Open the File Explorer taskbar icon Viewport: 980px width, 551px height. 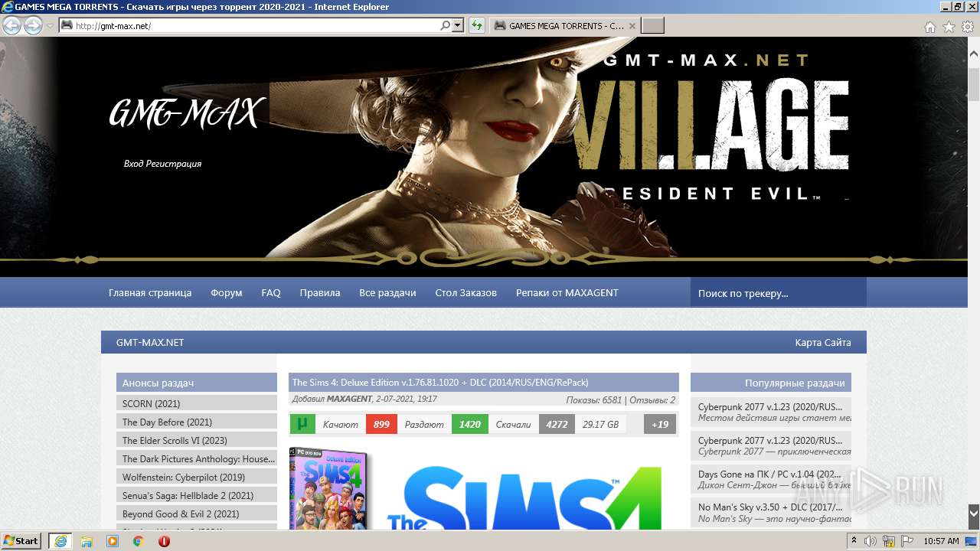tap(87, 541)
